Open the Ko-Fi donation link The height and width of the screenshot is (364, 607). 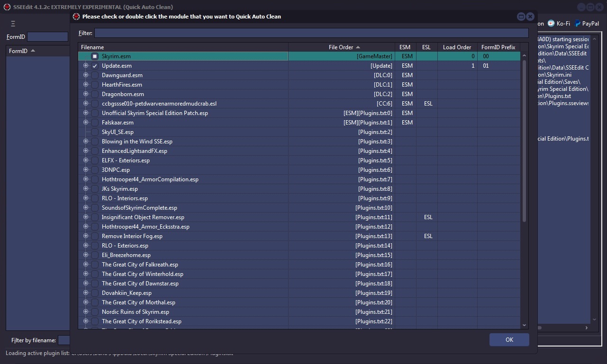[559, 23]
